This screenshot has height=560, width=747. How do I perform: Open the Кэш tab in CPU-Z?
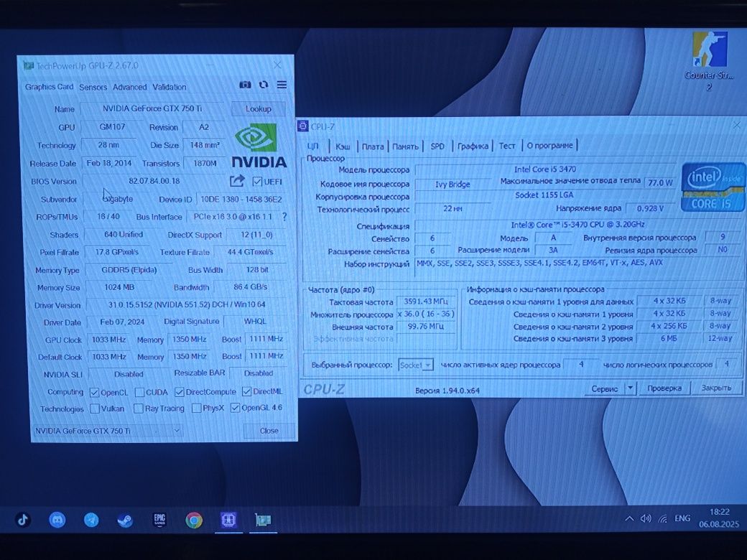[x=343, y=146]
